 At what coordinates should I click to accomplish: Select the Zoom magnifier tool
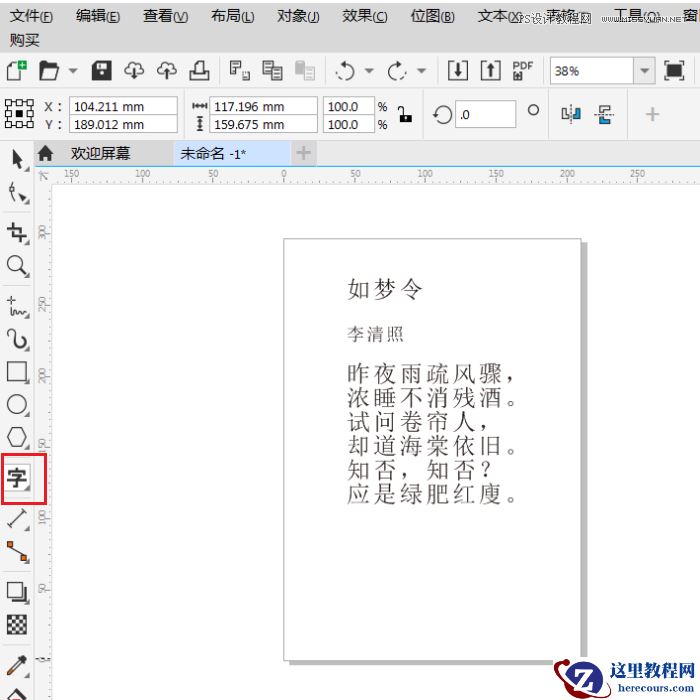coord(18,266)
